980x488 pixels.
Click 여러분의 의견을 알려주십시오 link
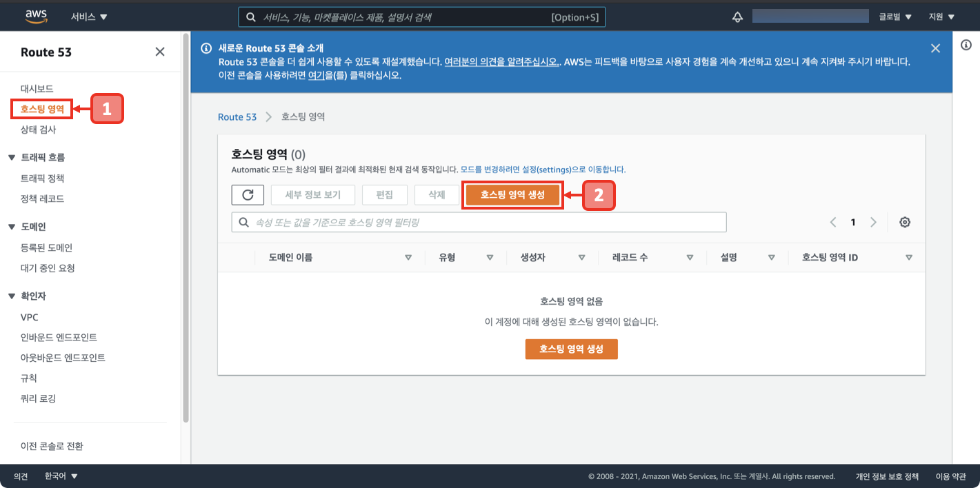click(x=501, y=61)
